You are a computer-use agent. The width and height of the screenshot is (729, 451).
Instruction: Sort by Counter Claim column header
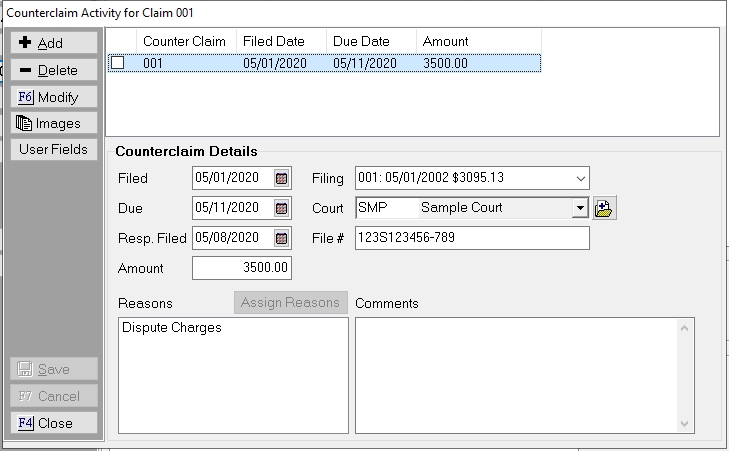pyautogui.click(x=184, y=41)
